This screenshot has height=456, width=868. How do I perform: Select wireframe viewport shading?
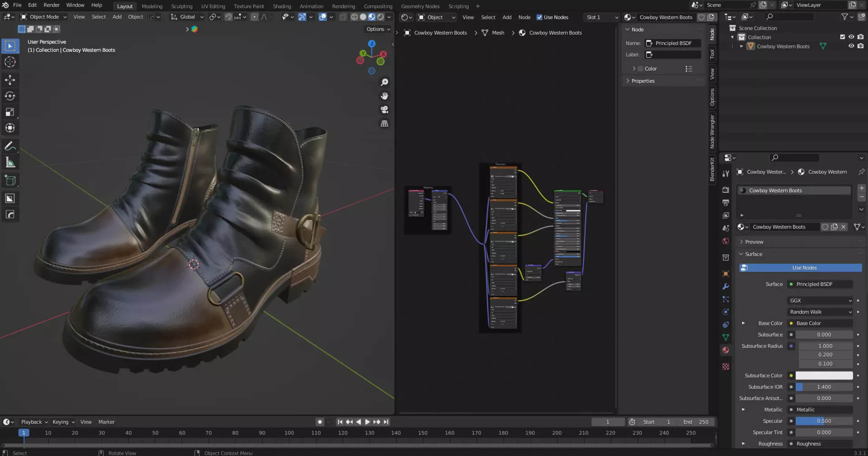tap(354, 17)
